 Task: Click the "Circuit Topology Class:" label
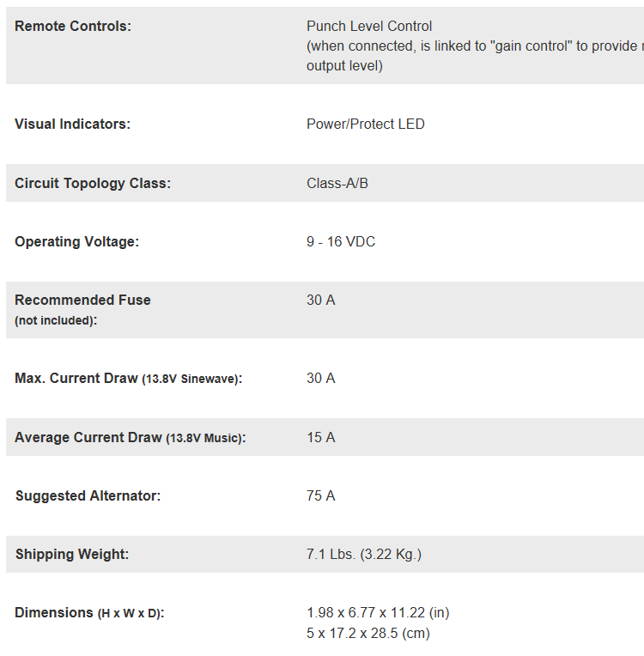pos(93,184)
